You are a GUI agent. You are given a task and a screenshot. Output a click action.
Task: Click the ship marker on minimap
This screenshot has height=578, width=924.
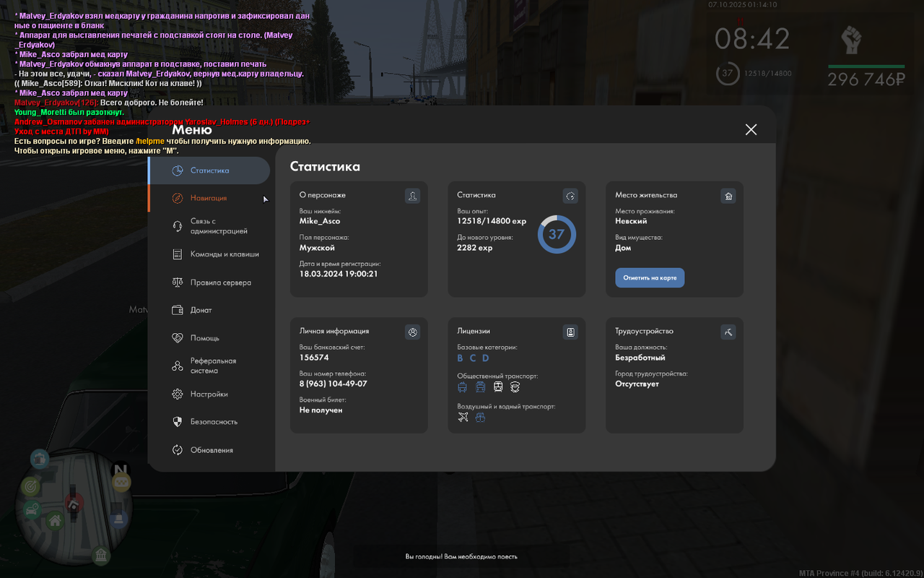pos(40,458)
